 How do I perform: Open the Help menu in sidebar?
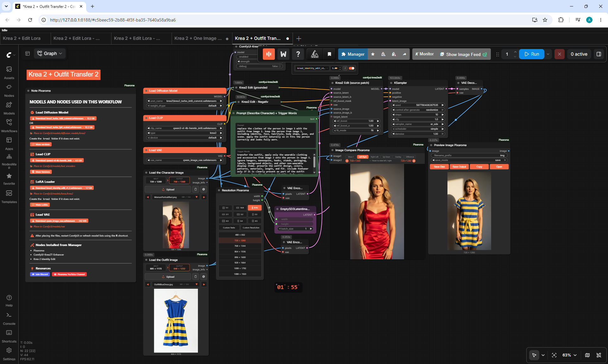[9, 301]
